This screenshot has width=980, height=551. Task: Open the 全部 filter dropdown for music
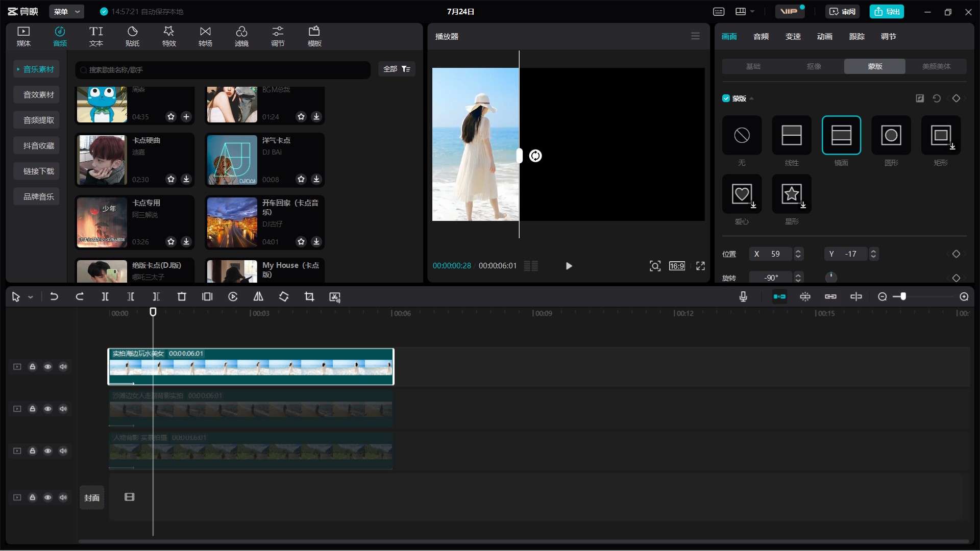pos(397,69)
